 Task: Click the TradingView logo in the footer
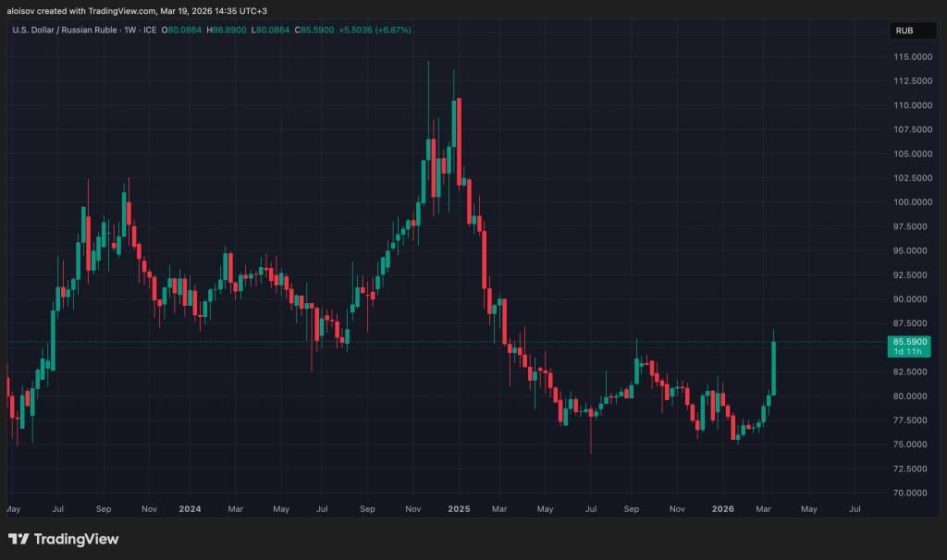click(63, 539)
